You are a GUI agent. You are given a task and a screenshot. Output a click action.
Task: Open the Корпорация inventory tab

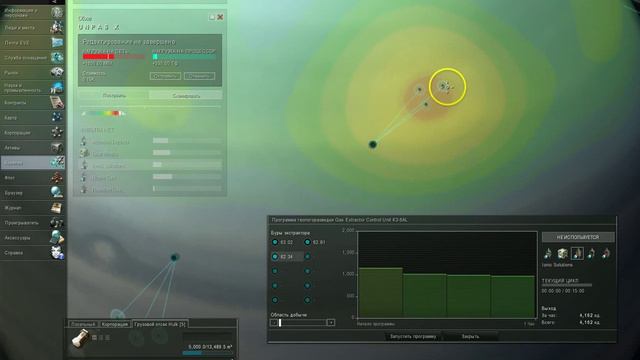(x=115, y=324)
